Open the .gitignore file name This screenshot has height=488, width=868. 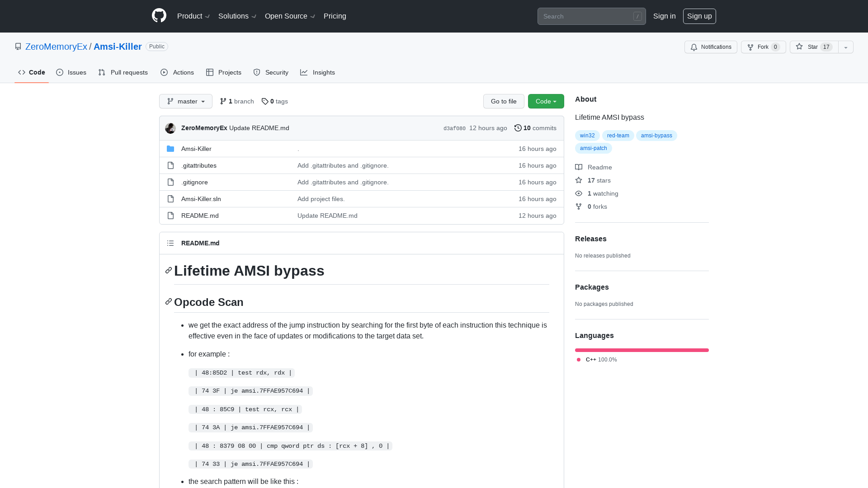coord(194,182)
